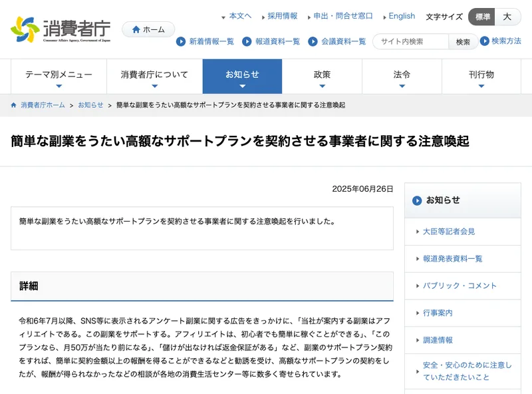This screenshot has height=394, width=532.
Task: Expand the 消費者庁について dropdown arrow
Action: (155, 87)
